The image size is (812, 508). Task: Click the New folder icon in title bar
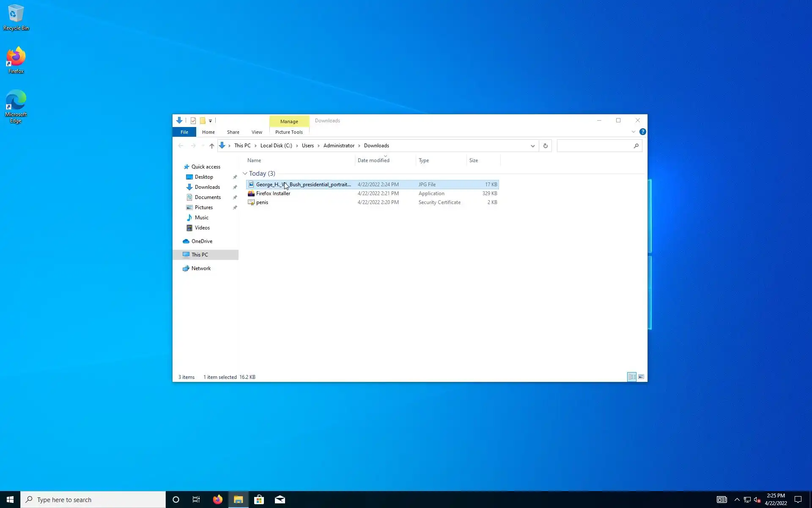click(203, 121)
